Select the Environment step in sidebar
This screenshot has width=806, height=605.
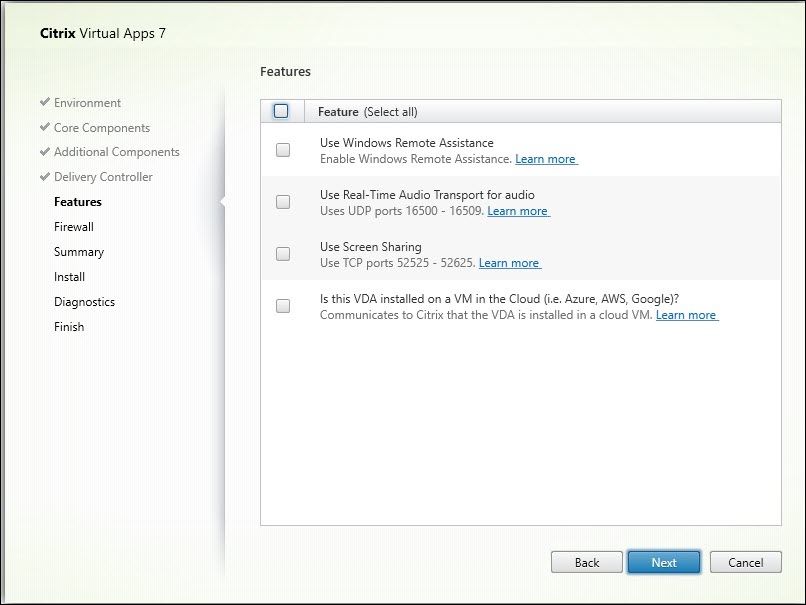coord(87,103)
